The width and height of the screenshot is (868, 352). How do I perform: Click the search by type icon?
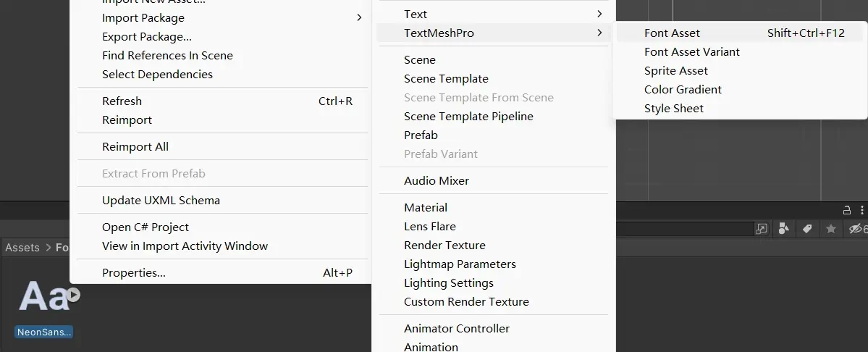pyautogui.click(x=783, y=229)
